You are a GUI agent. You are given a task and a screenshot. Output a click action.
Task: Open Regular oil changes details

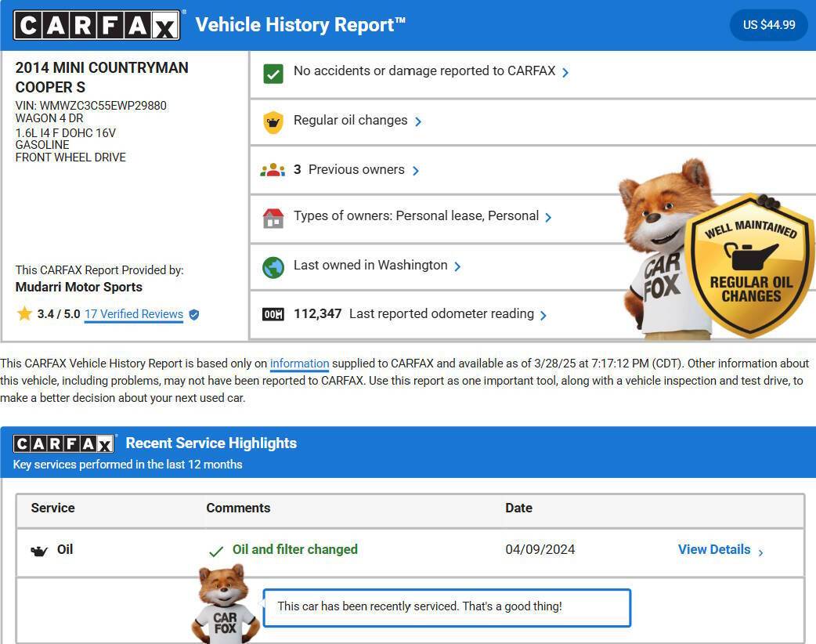350,121
